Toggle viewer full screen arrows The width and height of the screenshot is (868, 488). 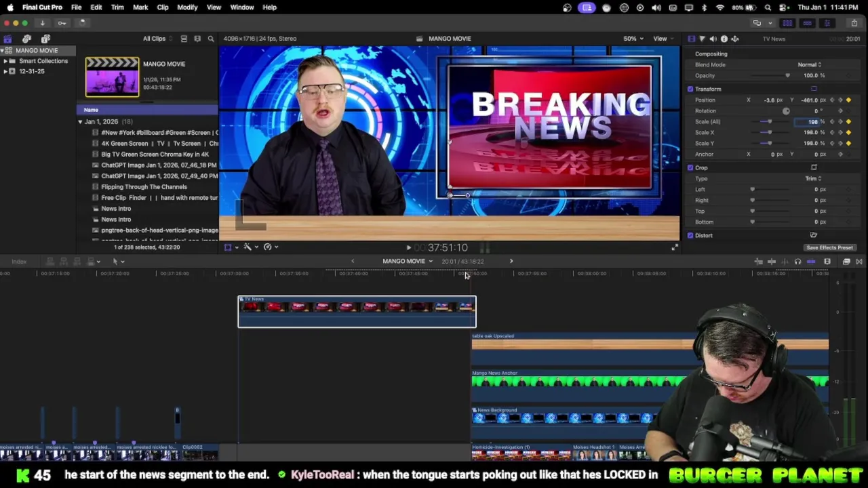tap(674, 247)
